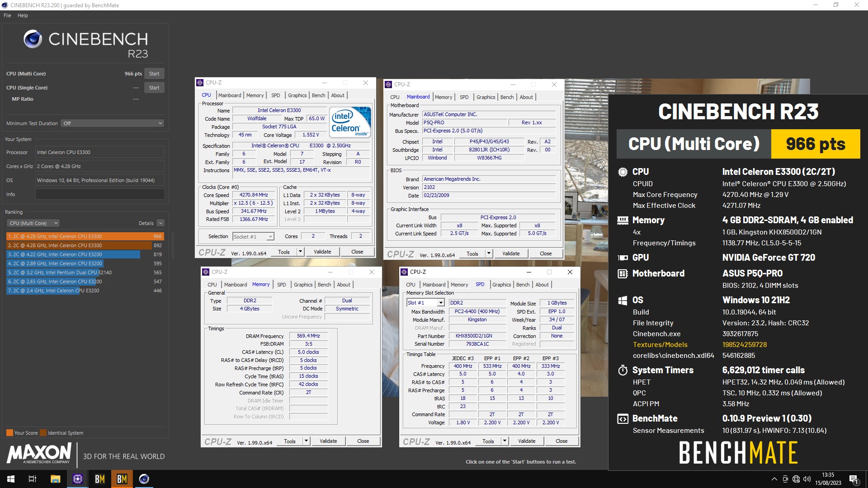The width and height of the screenshot is (868, 488).
Task: Switch to About tab in SPD window
Action: [x=542, y=285]
